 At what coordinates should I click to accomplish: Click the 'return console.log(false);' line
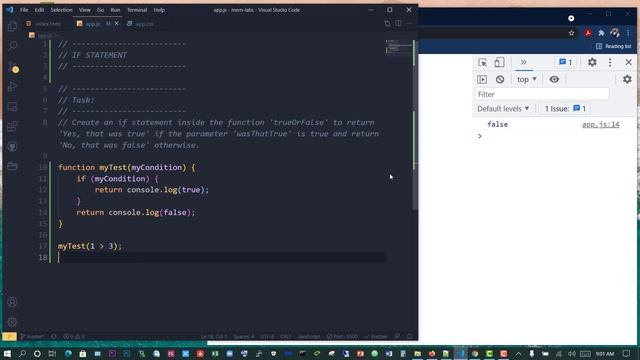coord(136,212)
